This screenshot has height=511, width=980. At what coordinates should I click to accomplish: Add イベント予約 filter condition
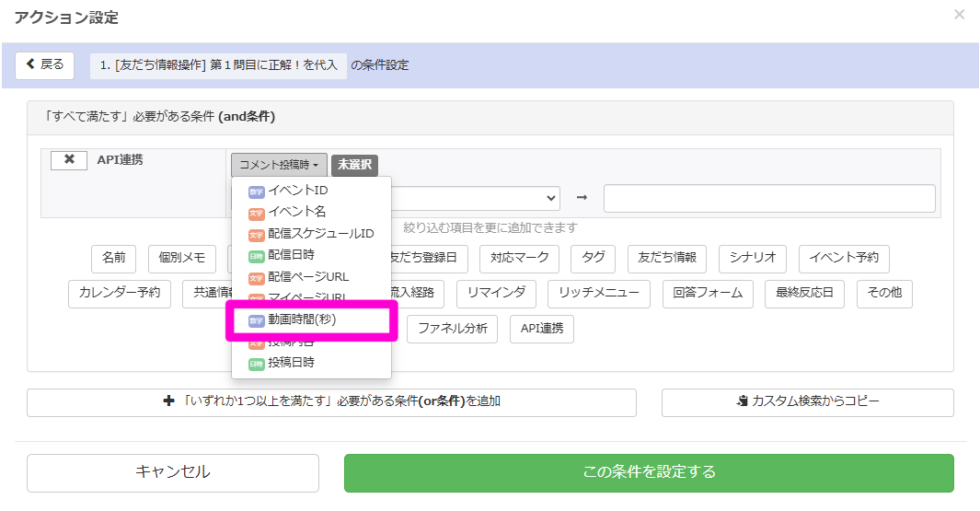coord(844,259)
